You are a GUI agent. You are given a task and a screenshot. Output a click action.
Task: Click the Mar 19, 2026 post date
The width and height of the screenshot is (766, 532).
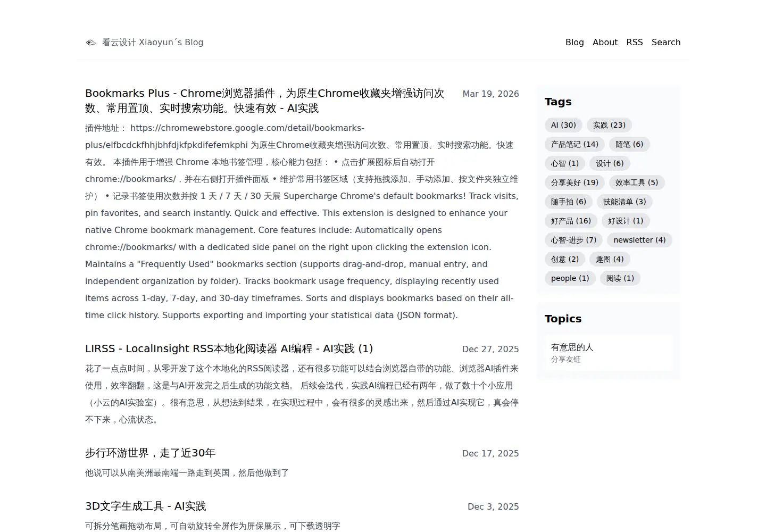[490, 94]
